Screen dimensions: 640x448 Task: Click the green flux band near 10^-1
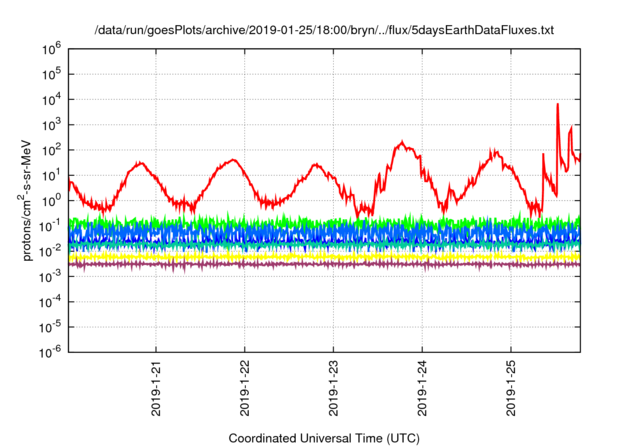tap(324, 222)
